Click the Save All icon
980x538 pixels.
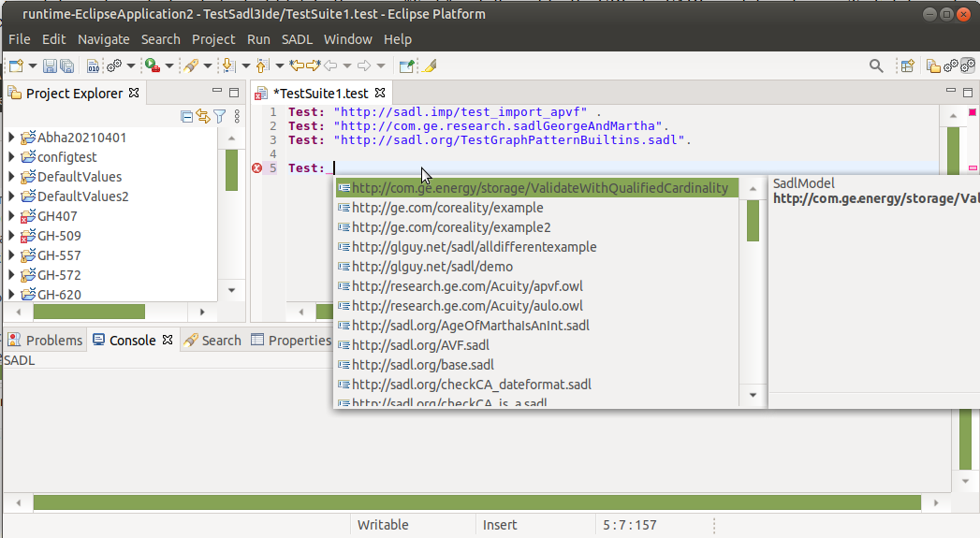point(66,65)
